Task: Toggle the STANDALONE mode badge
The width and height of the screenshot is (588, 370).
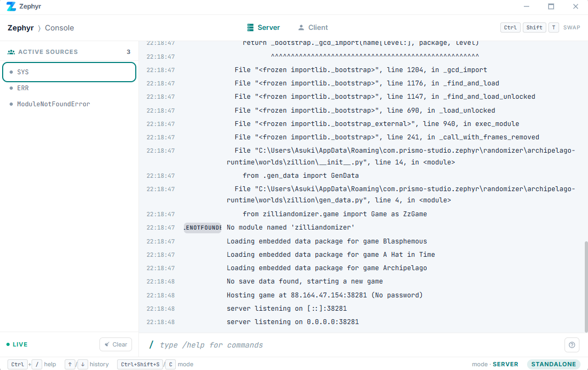Action: [553, 364]
